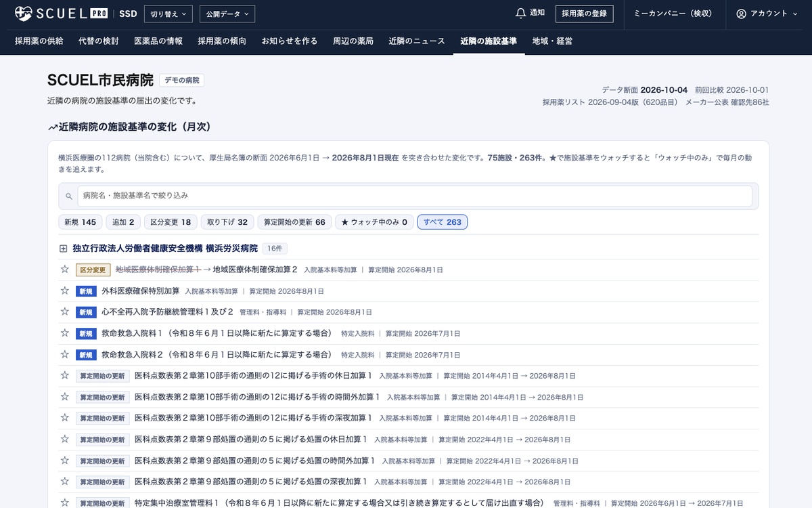Image resolution: width=812 pixels, height=508 pixels.
Task: Star the 心不全再入院予防継続管理料 row
Action: tap(65, 312)
